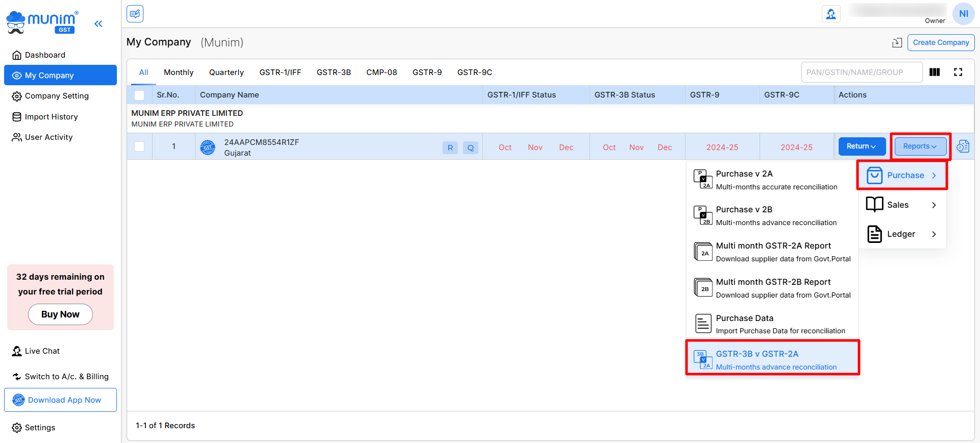Toggle fullscreen view icon

(958, 72)
